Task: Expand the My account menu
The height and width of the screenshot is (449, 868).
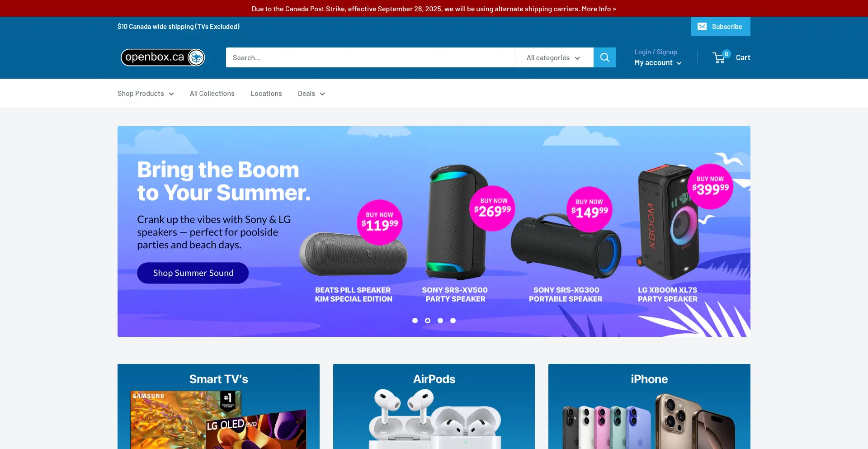Action: (658, 63)
